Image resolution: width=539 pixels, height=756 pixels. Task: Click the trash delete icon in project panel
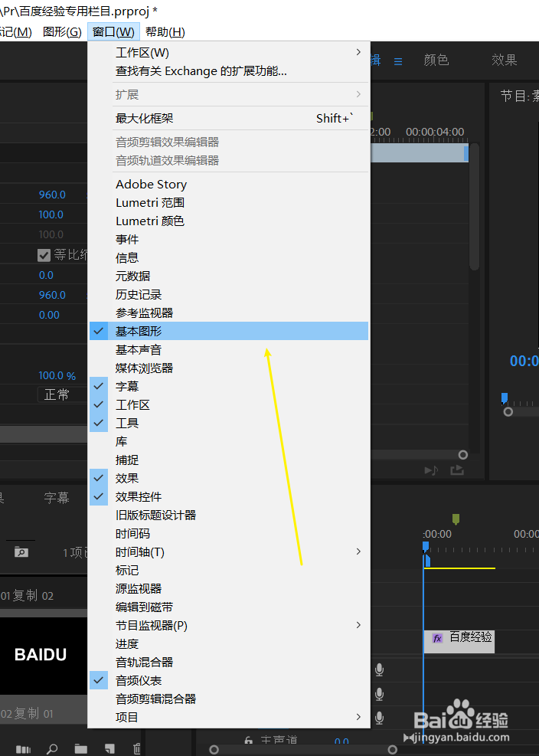pos(137,749)
